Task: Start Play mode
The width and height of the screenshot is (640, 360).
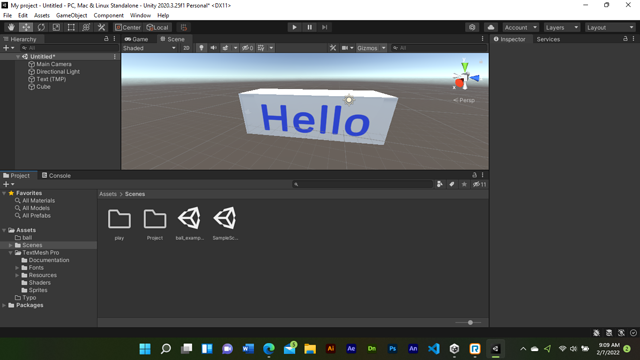Action: [x=294, y=27]
